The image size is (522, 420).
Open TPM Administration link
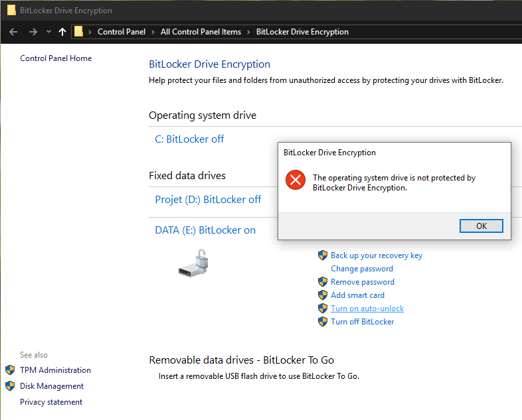55,370
